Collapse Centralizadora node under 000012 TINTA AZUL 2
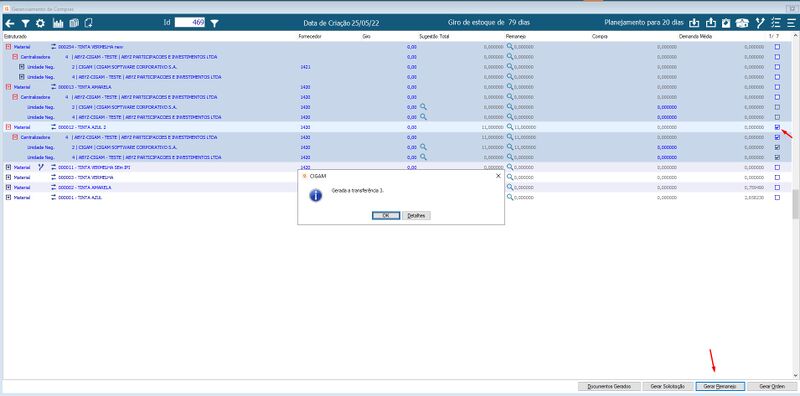This screenshot has width=800, height=396. [x=15, y=137]
